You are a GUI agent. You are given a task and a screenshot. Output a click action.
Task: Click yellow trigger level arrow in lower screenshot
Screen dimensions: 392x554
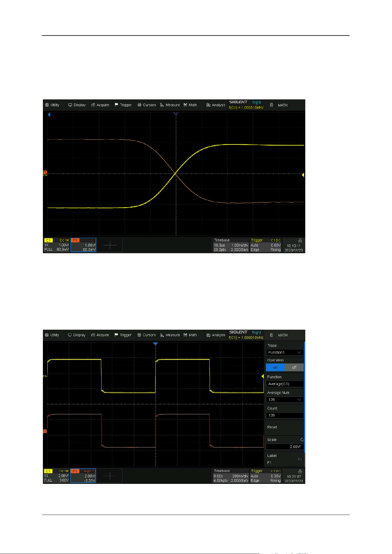pos(263,376)
